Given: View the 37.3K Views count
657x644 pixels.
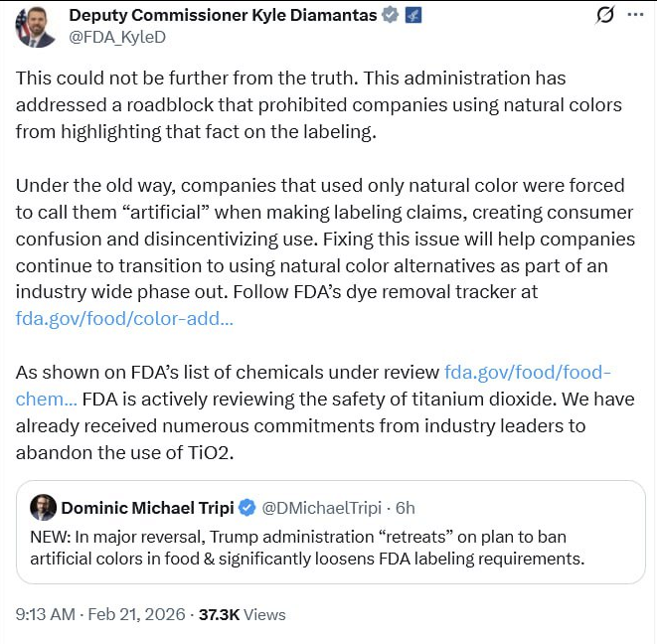Looking at the screenshot, I should (243, 614).
